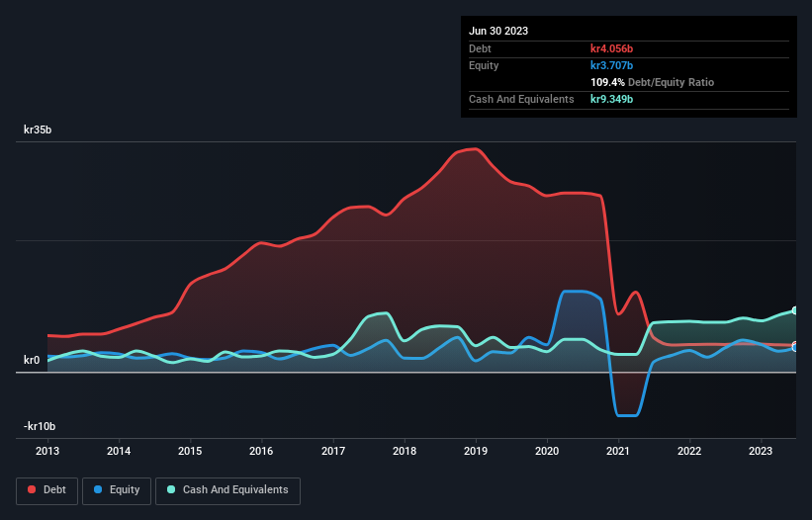812x520 pixels.
Task: Click the red Debt legend dot
Action: pos(32,489)
